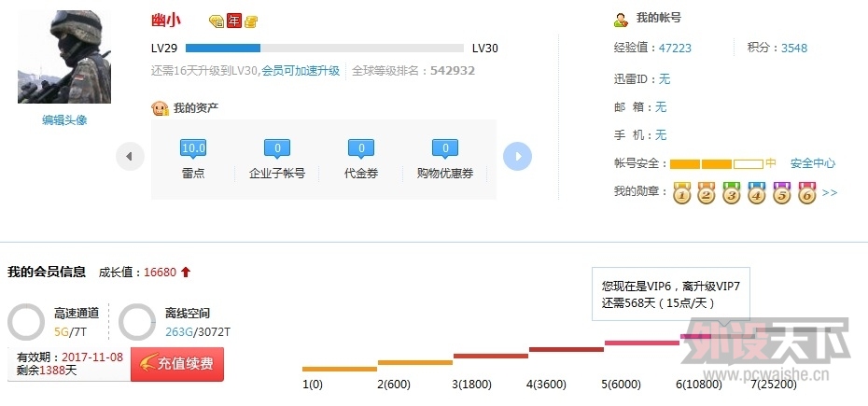Screen dimensions: 868x406
Task: Click the gold VIP badge beside username
Action: (216, 21)
